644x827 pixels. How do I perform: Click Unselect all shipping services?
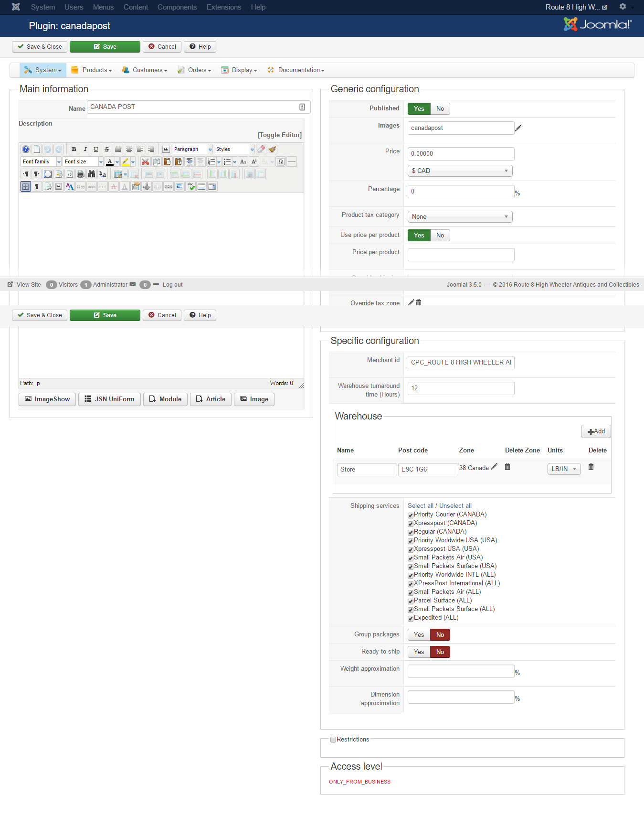pyautogui.click(x=455, y=506)
